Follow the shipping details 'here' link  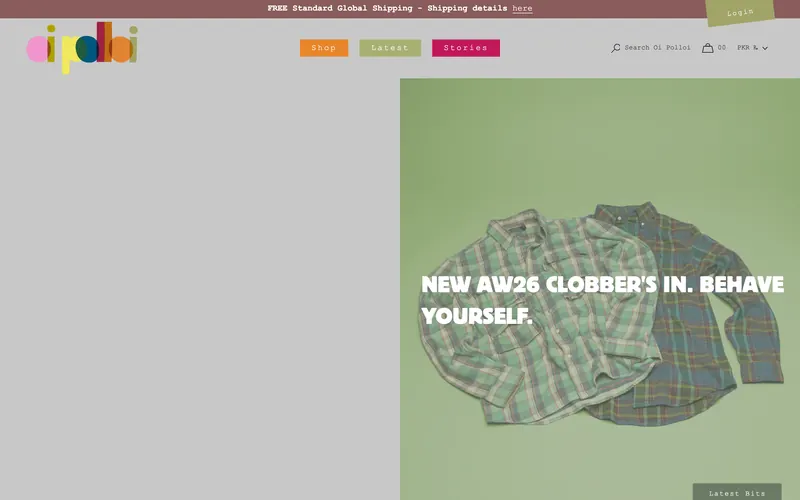point(522,9)
